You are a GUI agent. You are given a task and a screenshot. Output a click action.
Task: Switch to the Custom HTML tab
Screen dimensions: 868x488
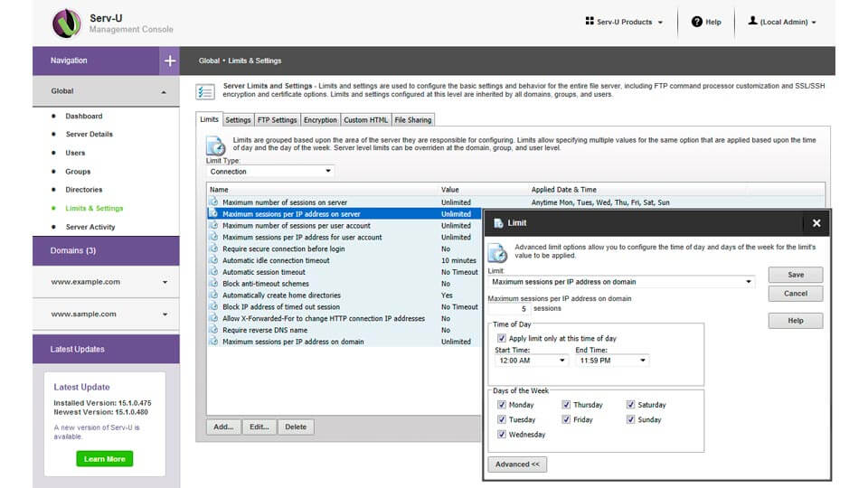[365, 119]
